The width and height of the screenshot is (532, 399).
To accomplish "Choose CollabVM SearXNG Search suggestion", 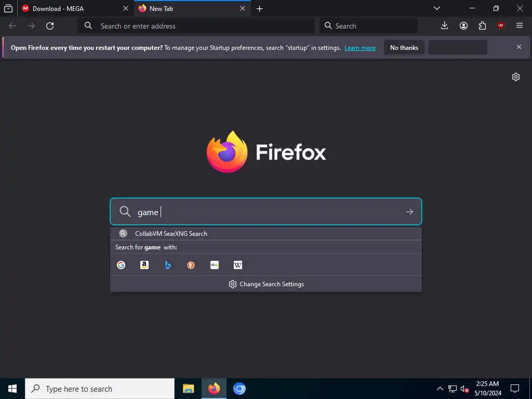I will pos(266,233).
